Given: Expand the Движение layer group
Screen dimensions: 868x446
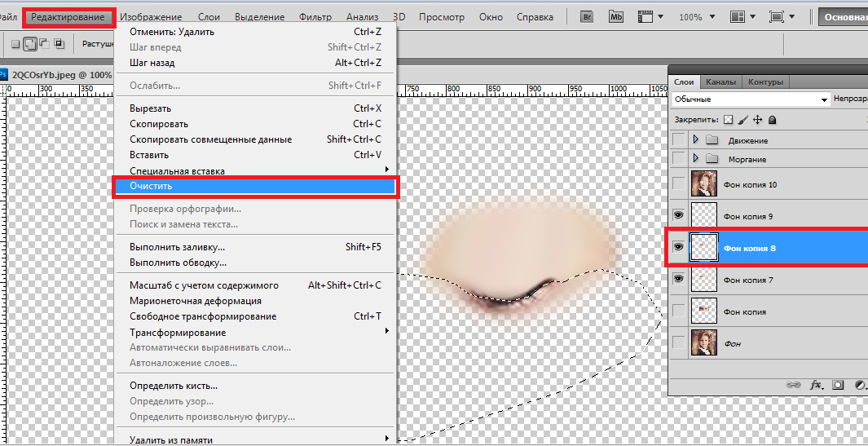Looking at the screenshot, I should pos(696,141).
